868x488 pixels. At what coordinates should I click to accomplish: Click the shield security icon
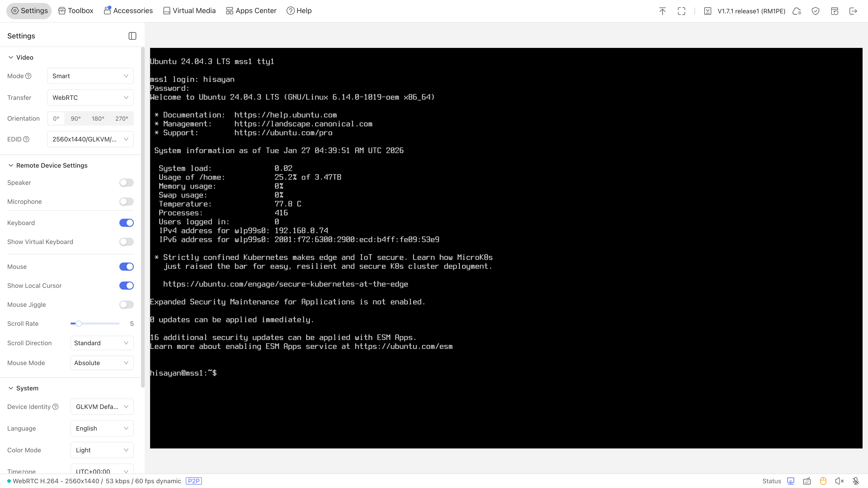point(815,11)
